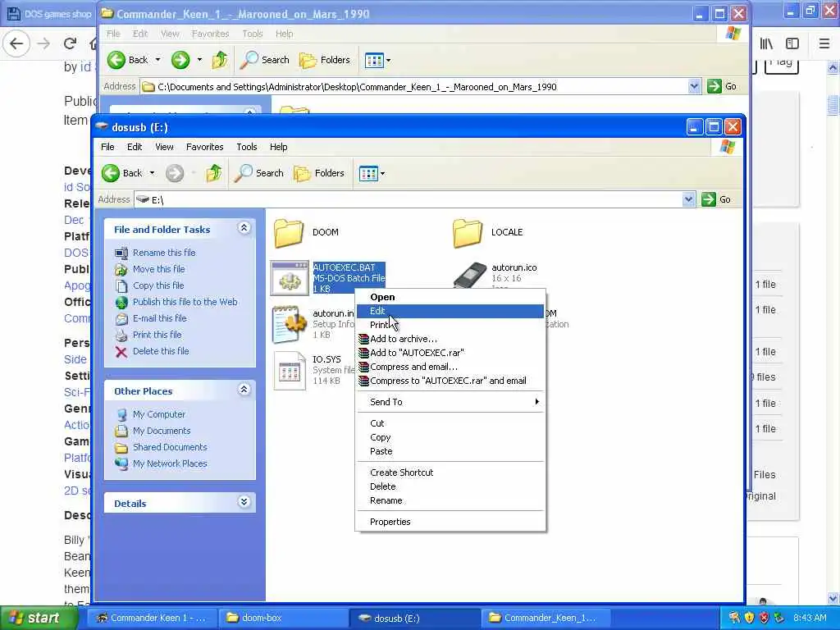Choose Open from the context menu
This screenshot has width=840, height=630.
click(x=450, y=297)
